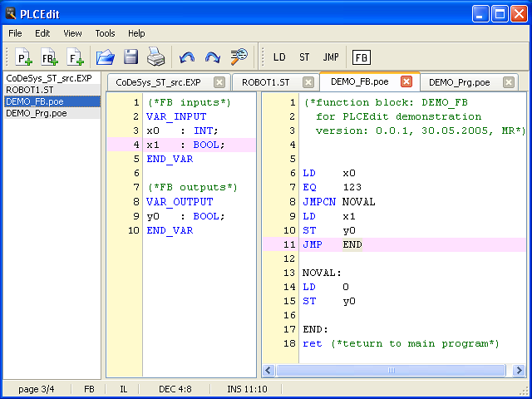This screenshot has height=399, width=532.
Task: Click the 'page 3/4' status bar entry
Action: point(37,389)
